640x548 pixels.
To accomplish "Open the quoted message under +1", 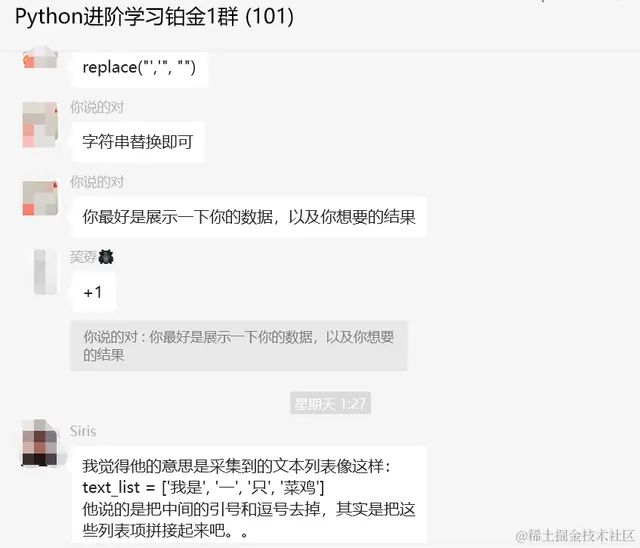I will click(x=239, y=346).
